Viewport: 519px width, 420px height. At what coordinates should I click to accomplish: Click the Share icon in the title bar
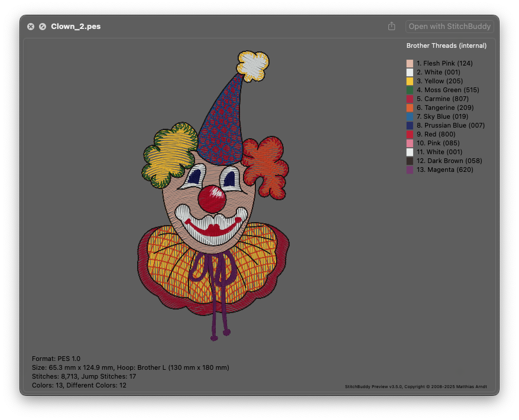click(391, 26)
